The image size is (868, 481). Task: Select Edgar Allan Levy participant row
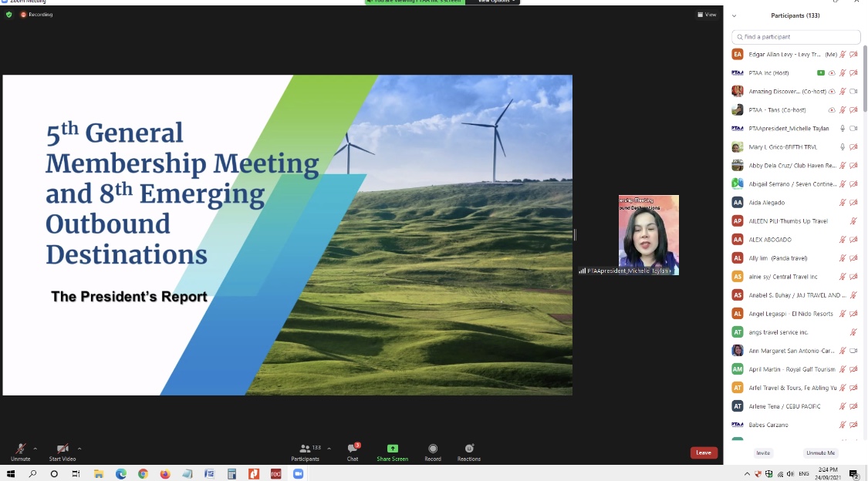coord(795,54)
